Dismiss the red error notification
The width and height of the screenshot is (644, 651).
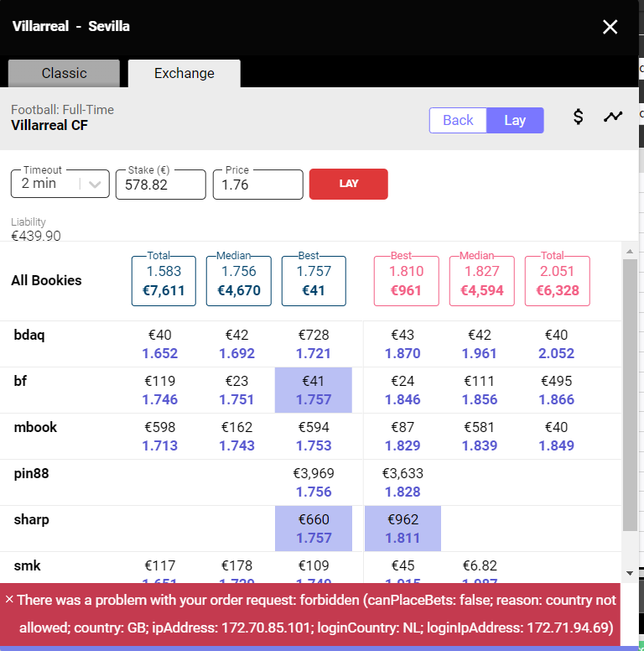(x=9, y=600)
